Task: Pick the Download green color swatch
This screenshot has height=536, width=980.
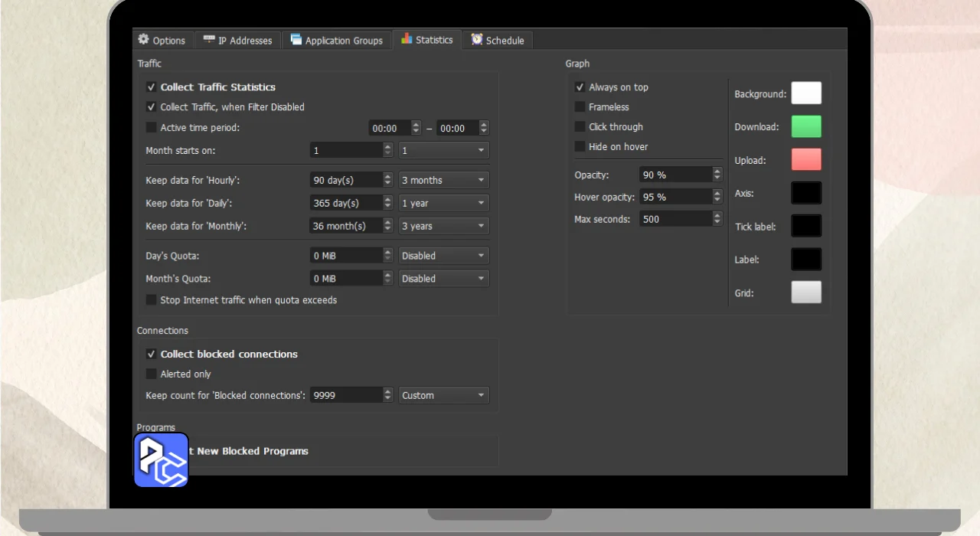Action: 806,127
